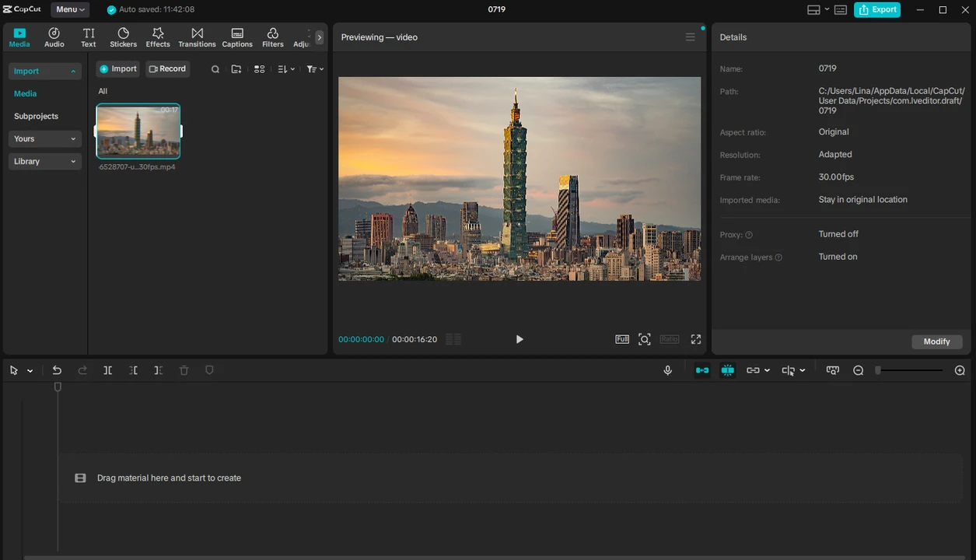
Task: Open the layout dropdown arrow in title bar
Action: tap(827, 9)
